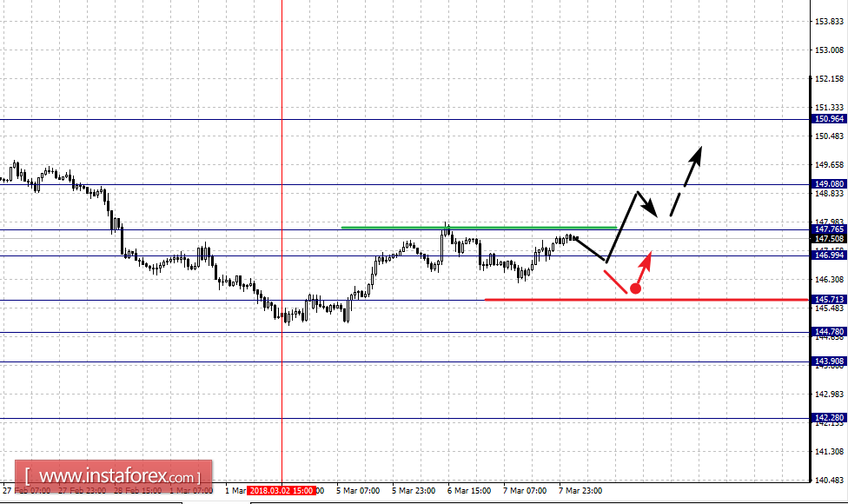
Task: Toggle the highlighted 150.964 price level
Action: [825, 119]
